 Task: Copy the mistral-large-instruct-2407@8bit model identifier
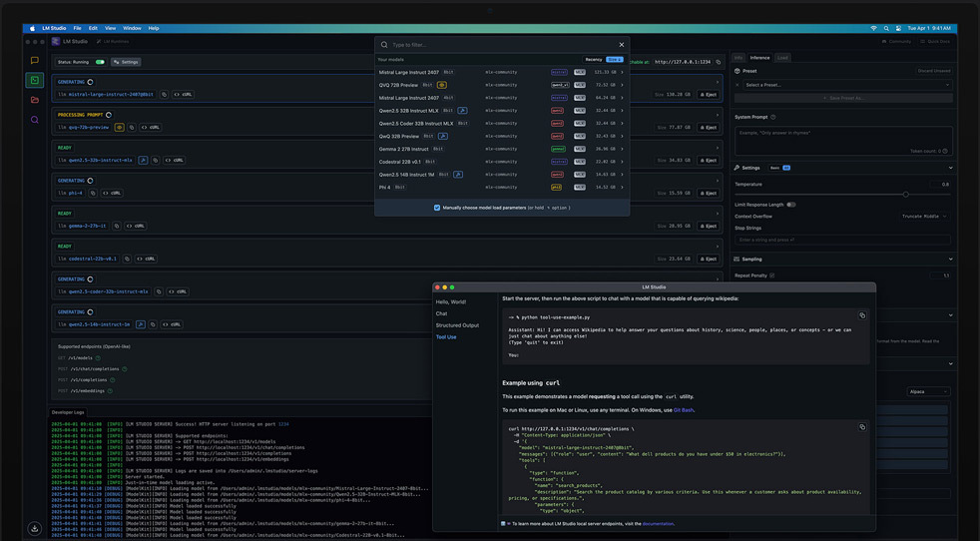coord(164,94)
